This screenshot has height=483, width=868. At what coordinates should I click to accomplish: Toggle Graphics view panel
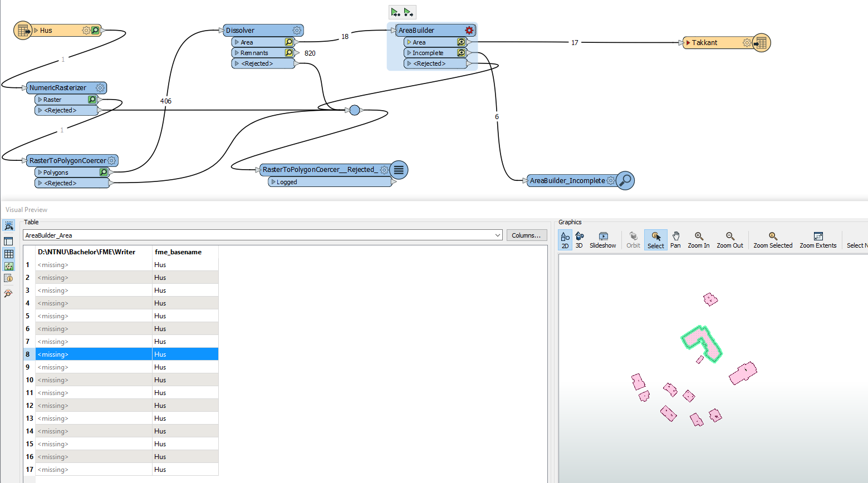(8, 266)
